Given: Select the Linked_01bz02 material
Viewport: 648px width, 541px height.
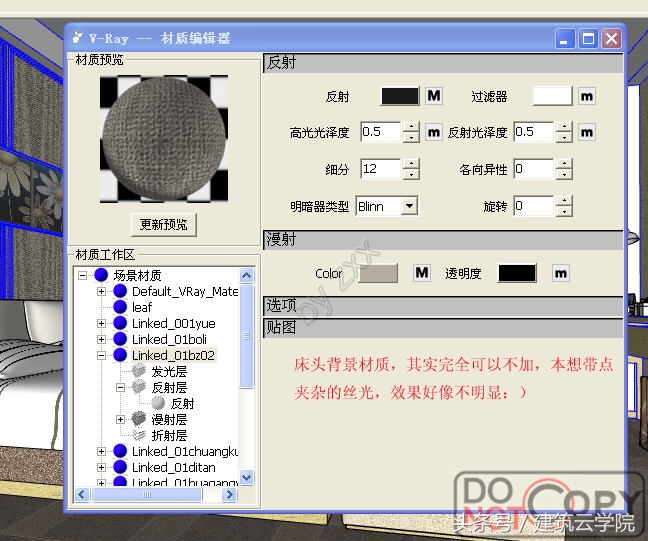Looking at the screenshot, I should point(173,355).
